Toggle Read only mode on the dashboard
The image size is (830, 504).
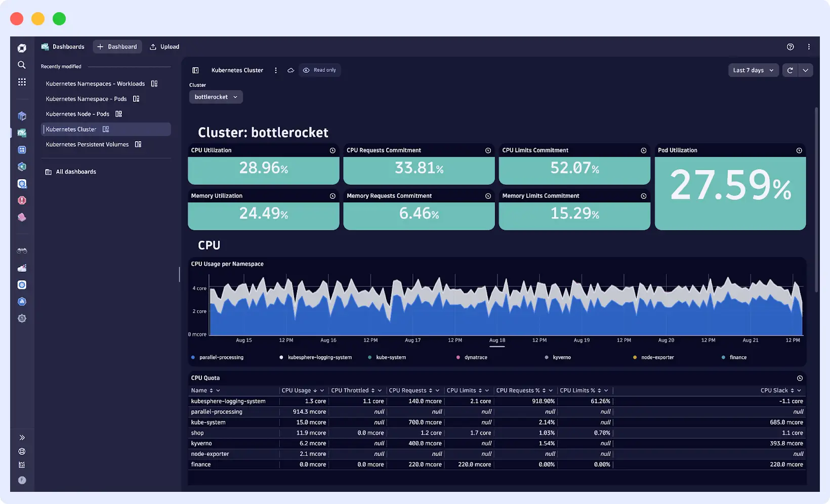click(320, 70)
